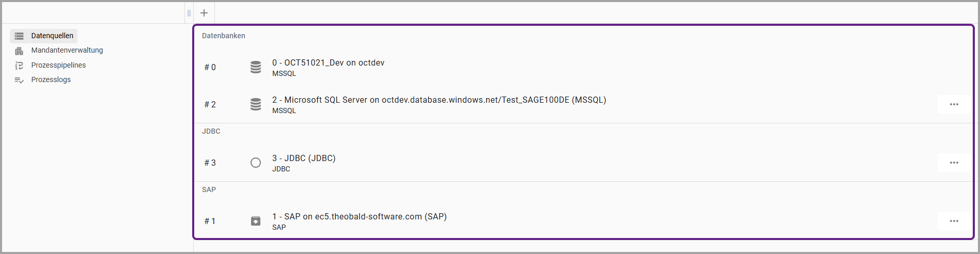
Task: Open 1 - SAP on ec5.theobald-software.com entry
Action: tap(359, 216)
